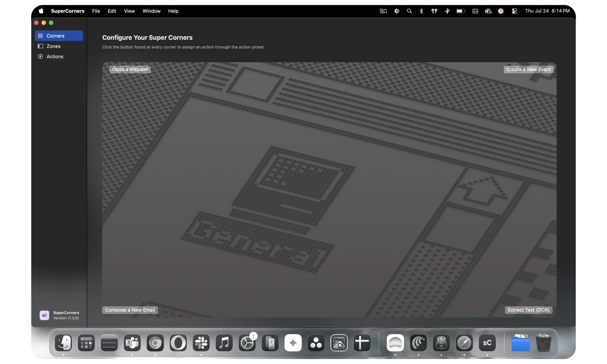Screen dimensions: 607x364
Task: Click the Compose a New Email corner button
Action: pyautogui.click(x=130, y=310)
